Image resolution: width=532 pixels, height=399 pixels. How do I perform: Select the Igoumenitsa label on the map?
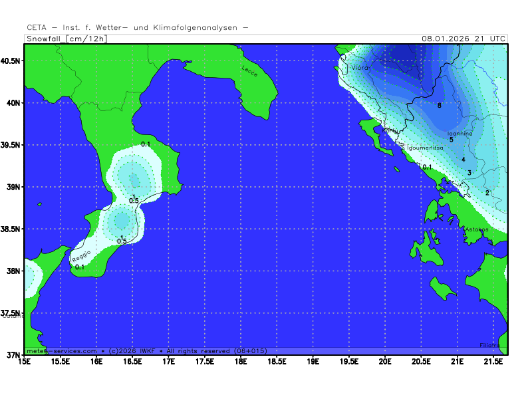425,147
